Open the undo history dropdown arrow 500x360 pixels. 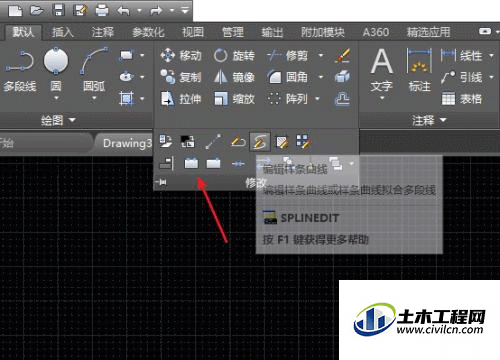[x=139, y=10]
